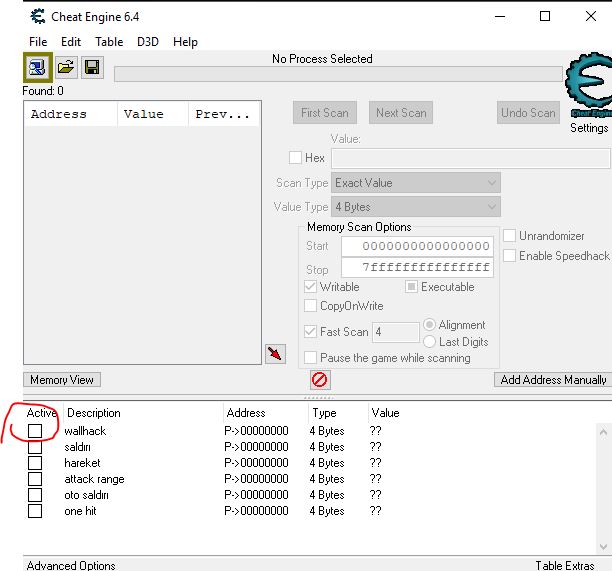This screenshot has width=612, height=571.
Task: Click the saldırı row 4 Bytes type
Action: coord(327,447)
